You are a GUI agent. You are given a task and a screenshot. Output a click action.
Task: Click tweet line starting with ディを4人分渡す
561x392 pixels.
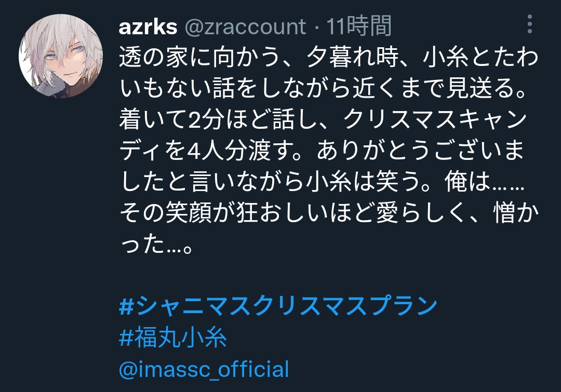tap(322, 151)
